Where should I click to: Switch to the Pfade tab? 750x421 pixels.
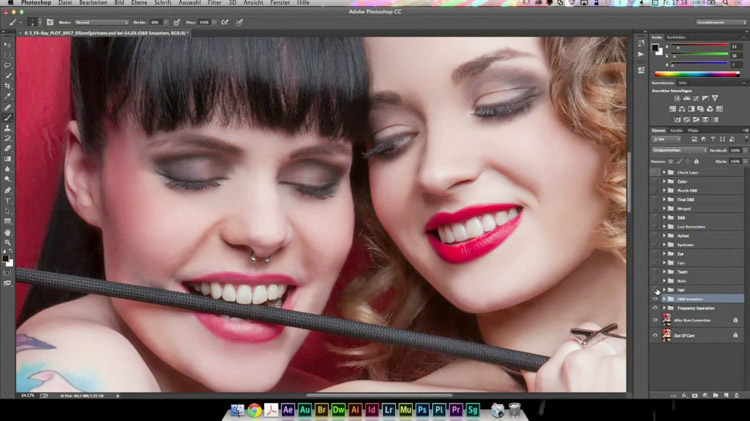[693, 130]
